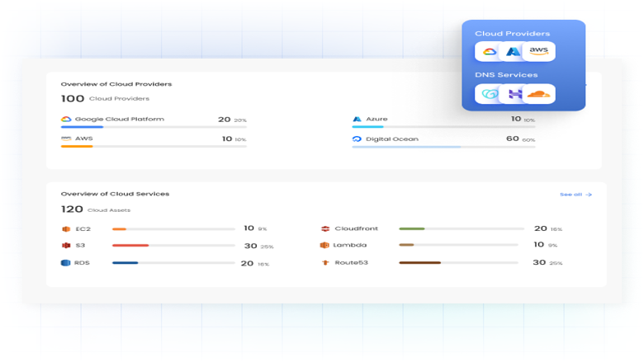This screenshot has width=644, height=362.
Task: Click the Cloudfront green progress bar
Action: (x=462, y=228)
